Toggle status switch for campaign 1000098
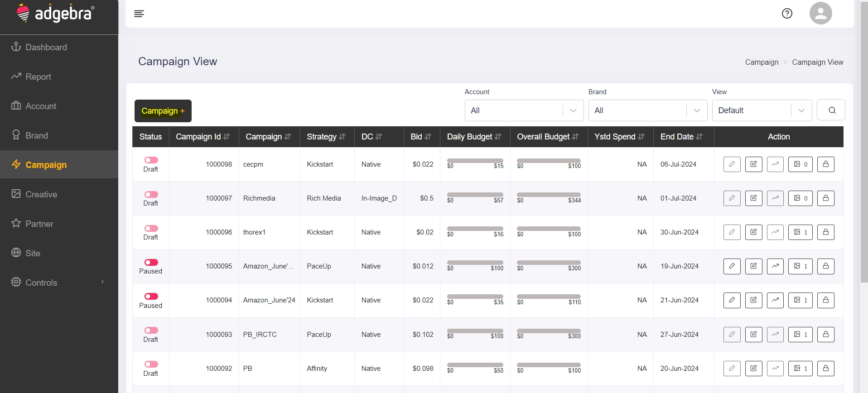Screen dimensions: 868x393 pos(151,160)
